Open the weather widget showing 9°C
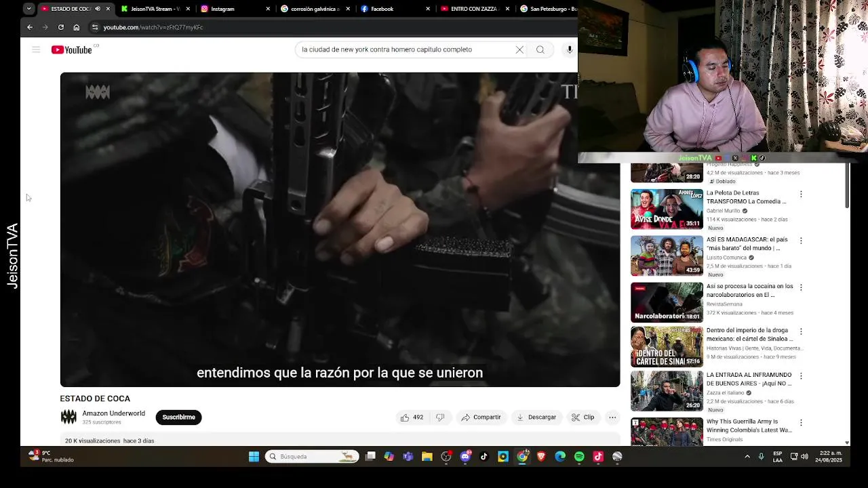This screenshot has height=488, width=868. tap(51, 456)
